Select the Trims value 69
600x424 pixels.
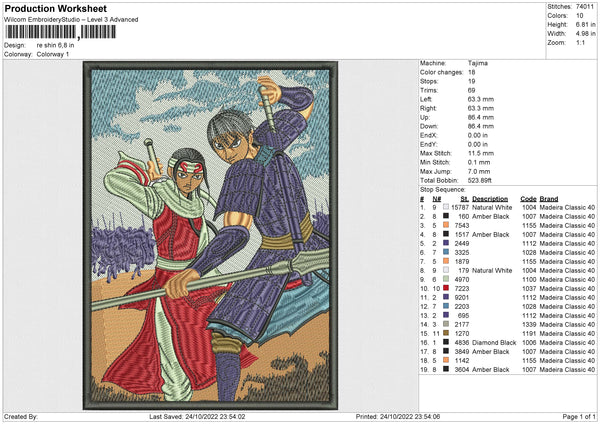tap(471, 90)
